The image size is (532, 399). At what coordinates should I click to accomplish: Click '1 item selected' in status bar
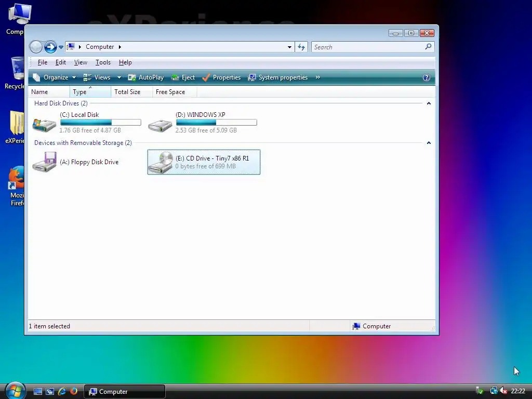(x=49, y=326)
